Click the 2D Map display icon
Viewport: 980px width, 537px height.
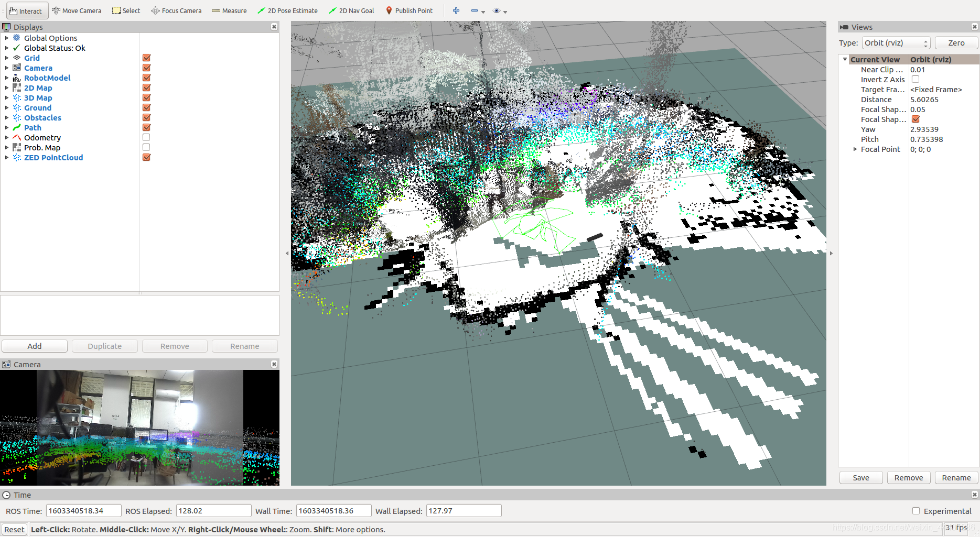click(x=17, y=87)
